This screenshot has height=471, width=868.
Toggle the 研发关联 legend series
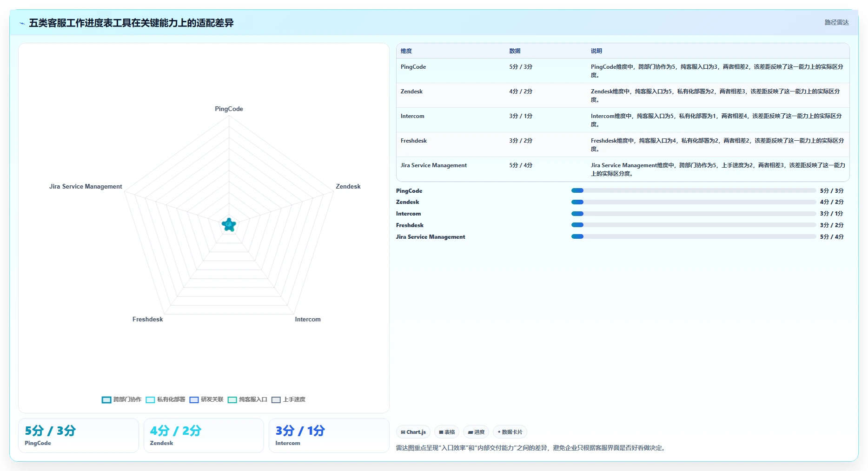tap(206, 399)
